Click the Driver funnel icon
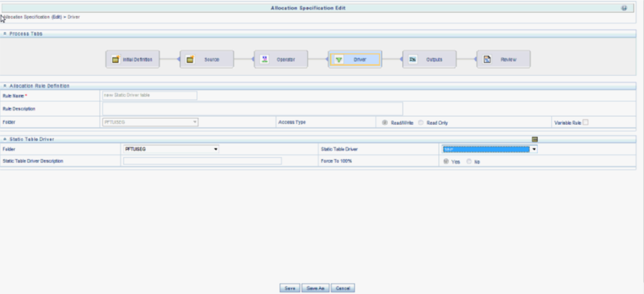This screenshot has height=294, width=644. point(339,60)
